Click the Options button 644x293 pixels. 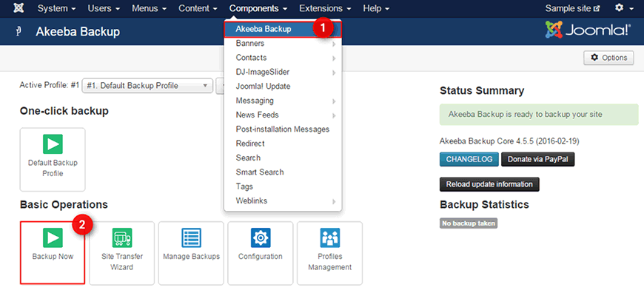608,58
